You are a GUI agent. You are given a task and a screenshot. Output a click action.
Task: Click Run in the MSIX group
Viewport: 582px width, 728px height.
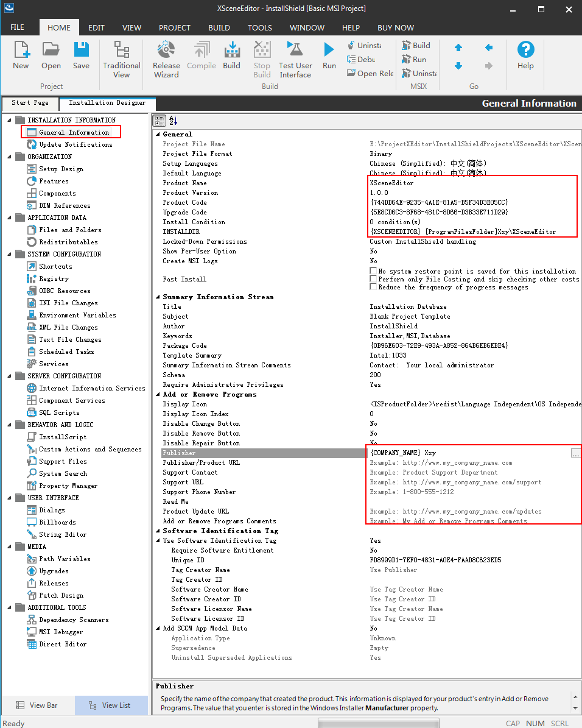click(414, 60)
